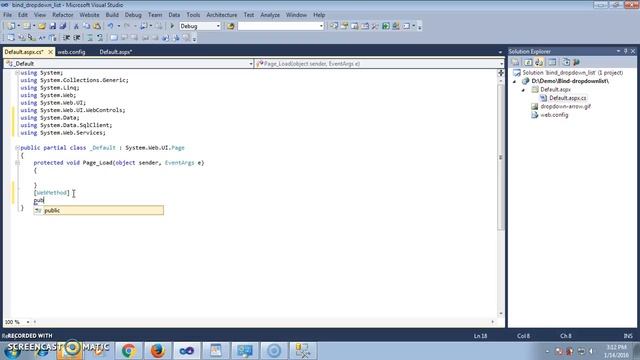640x360 pixels.
Task: Click the Increase Indent icon
Action: click(76, 38)
